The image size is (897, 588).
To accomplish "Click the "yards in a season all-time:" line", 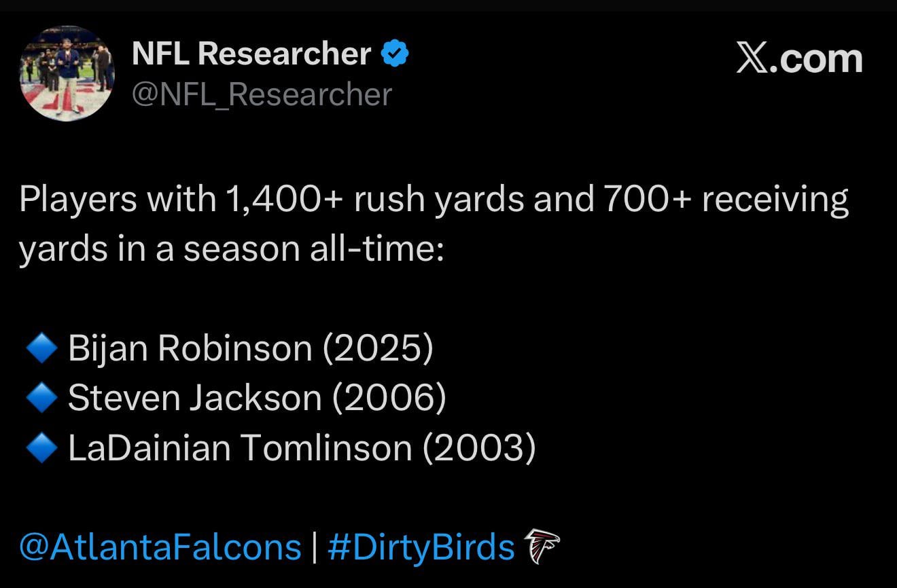I will coord(231,249).
